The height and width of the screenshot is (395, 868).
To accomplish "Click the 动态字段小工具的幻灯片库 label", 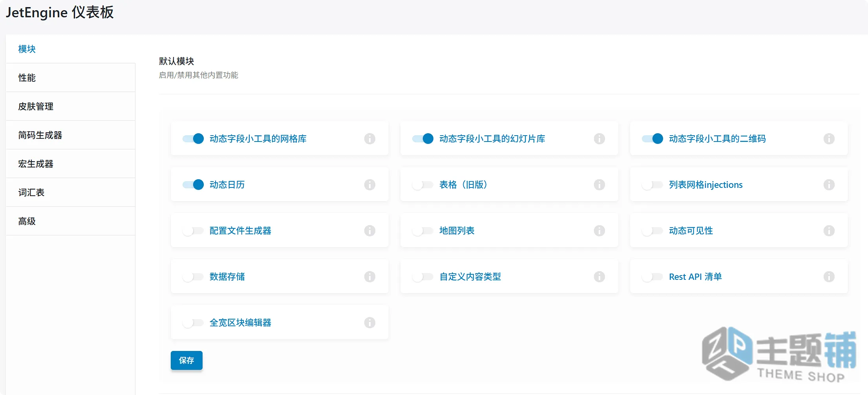I will tap(492, 139).
